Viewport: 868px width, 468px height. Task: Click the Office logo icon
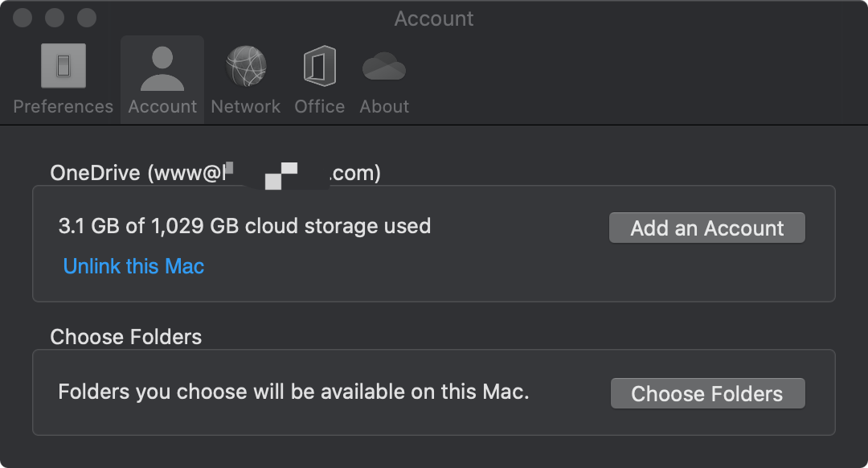coord(319,66)
